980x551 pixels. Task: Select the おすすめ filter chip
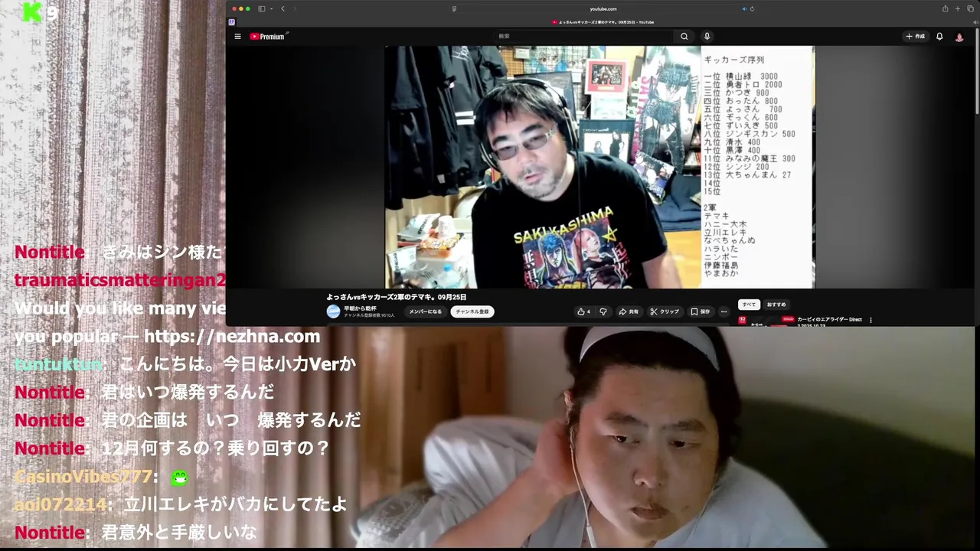click(776, 305)
